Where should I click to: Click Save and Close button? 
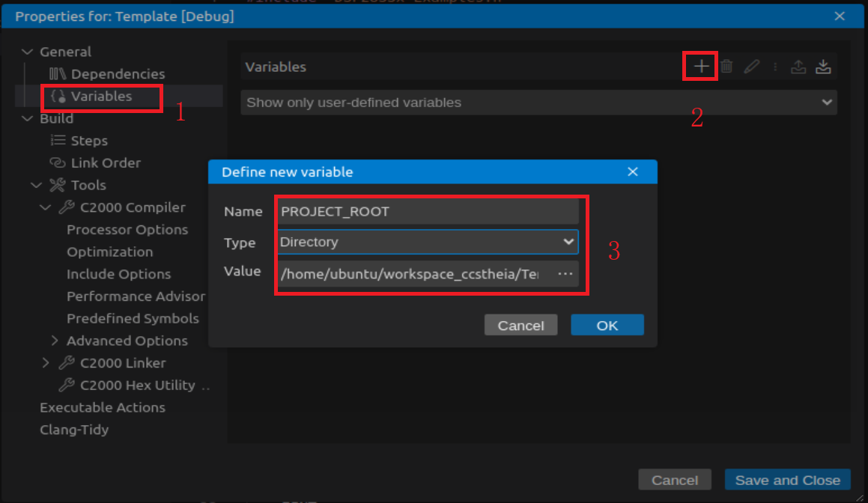tap(788, 480)
